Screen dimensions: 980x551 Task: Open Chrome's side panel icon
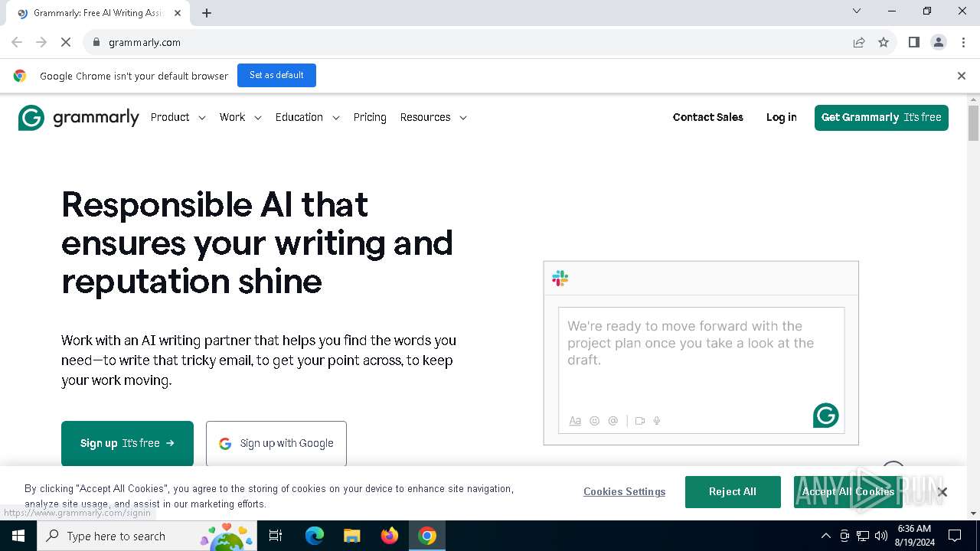click(913, 42)
